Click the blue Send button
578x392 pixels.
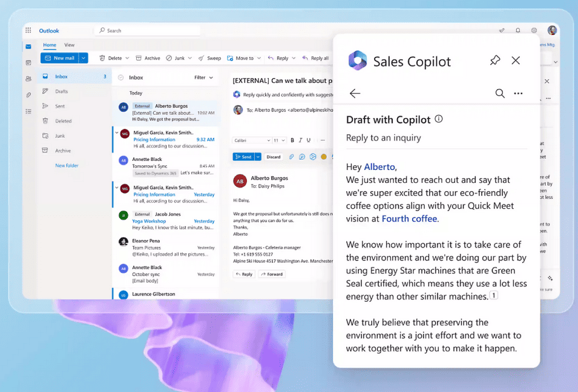click(244, 157)
